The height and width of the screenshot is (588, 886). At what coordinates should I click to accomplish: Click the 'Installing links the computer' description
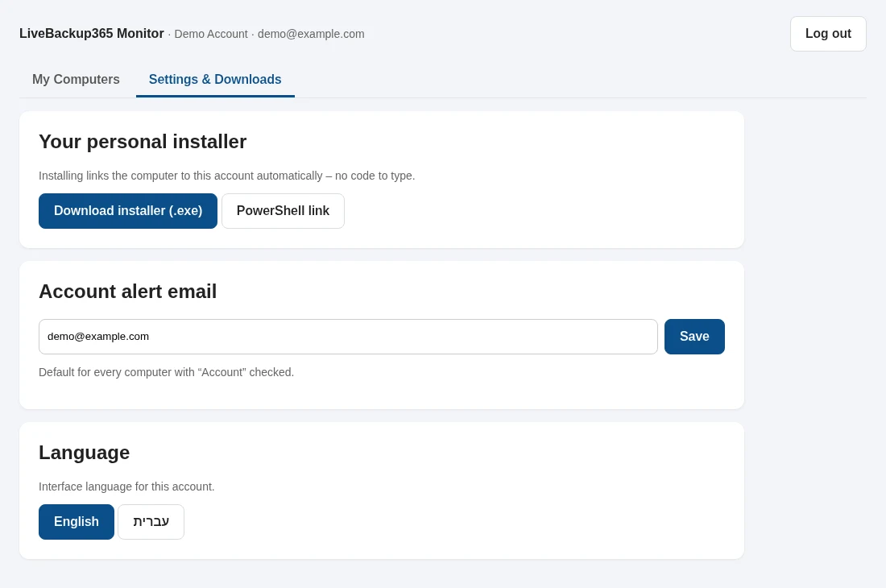(x=226, y=176)
